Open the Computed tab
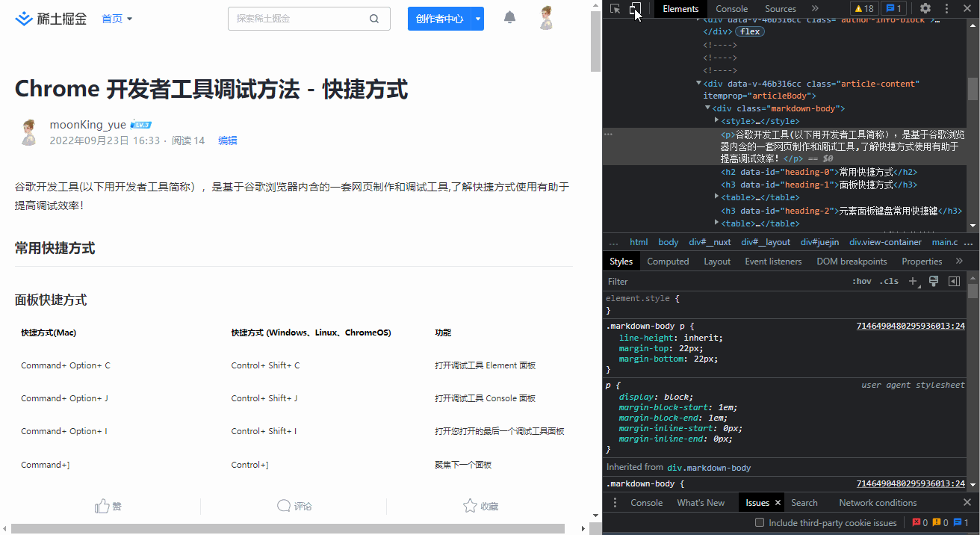Screen dimensions: 980x535 point(668,262)
